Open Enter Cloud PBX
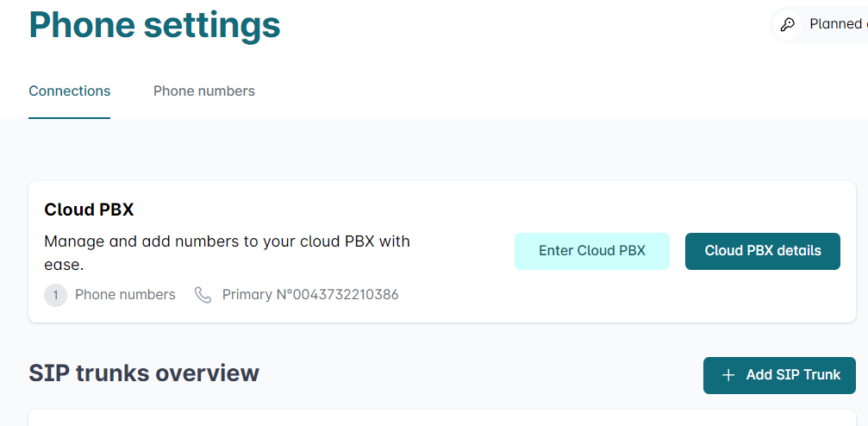The width and height of the screenshot is (868, 426). click(x=592, y=251)
